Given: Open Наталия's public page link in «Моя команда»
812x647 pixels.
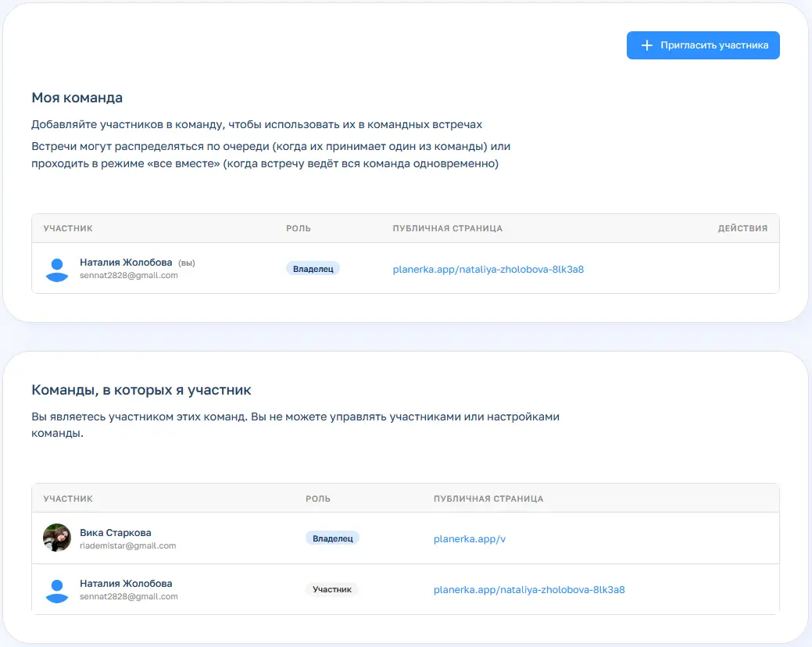Looking at the screenshot, I should click(488, 269).
